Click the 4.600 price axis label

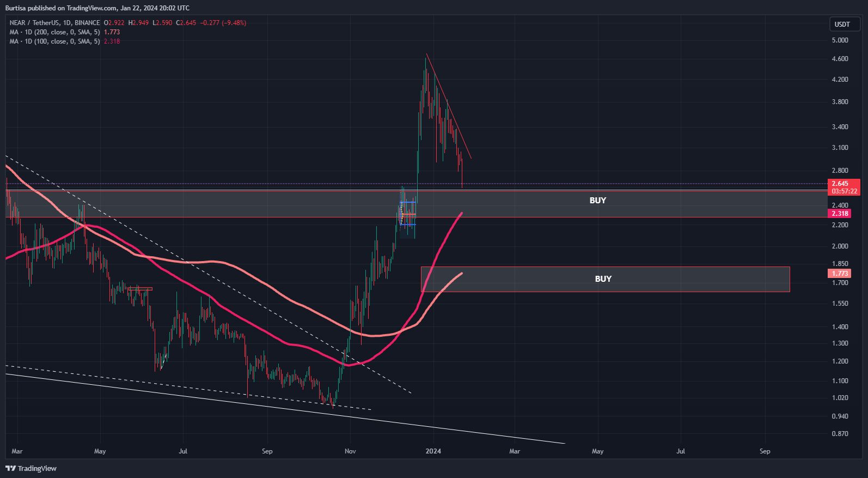(x=840, y=59)
